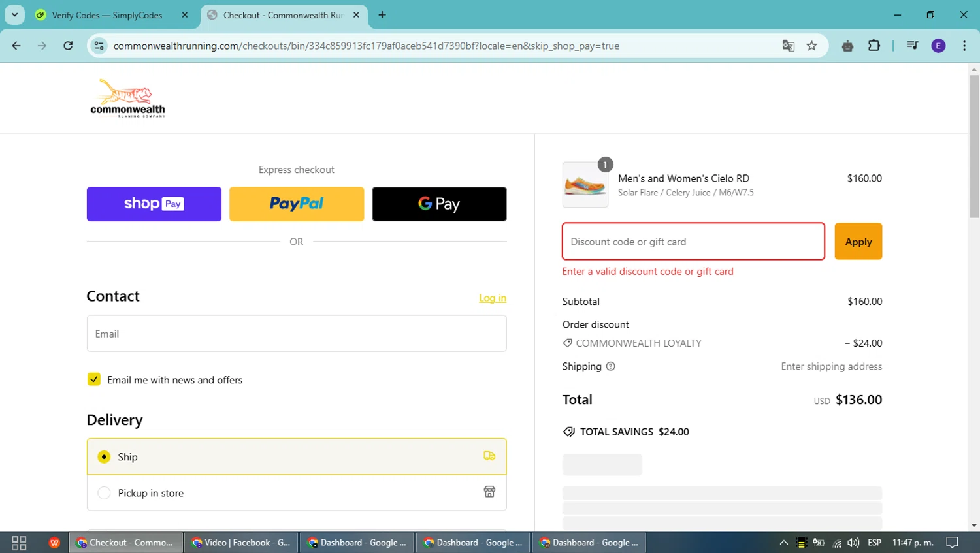Open Windows Task View icon

(19, 543)
